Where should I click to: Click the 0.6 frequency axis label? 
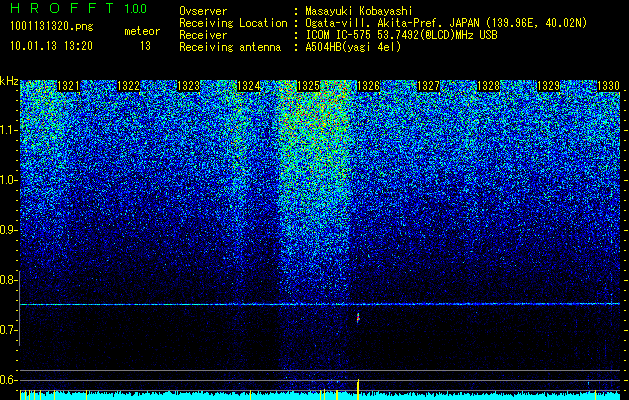tap(8, 380)
